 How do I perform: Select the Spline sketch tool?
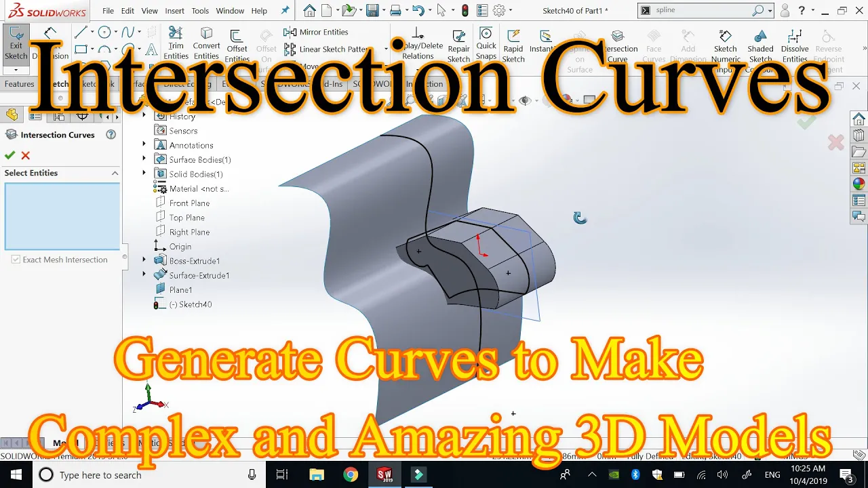128,33
